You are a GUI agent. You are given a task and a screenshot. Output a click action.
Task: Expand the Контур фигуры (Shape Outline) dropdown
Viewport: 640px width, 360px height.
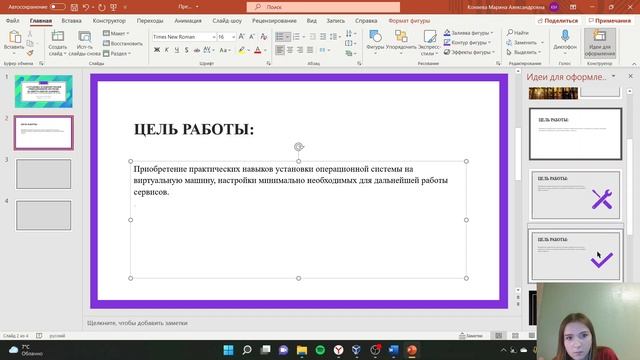(x=467, y=42)
